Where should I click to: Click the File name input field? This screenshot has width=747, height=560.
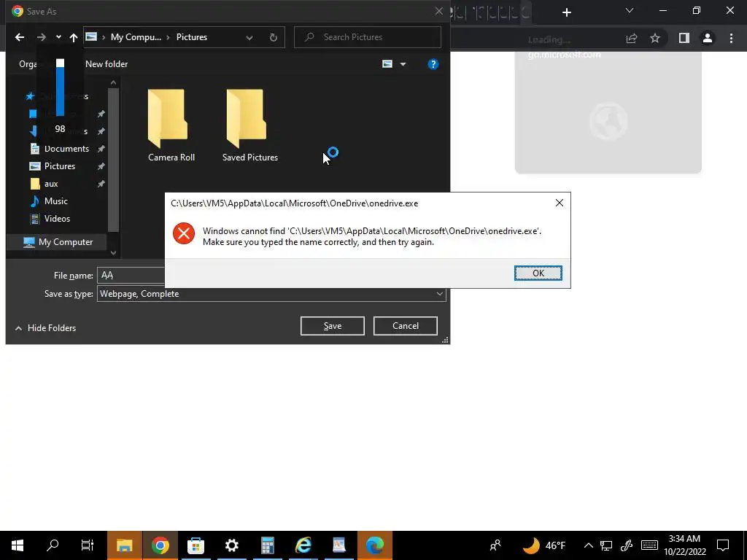(131, 275)
